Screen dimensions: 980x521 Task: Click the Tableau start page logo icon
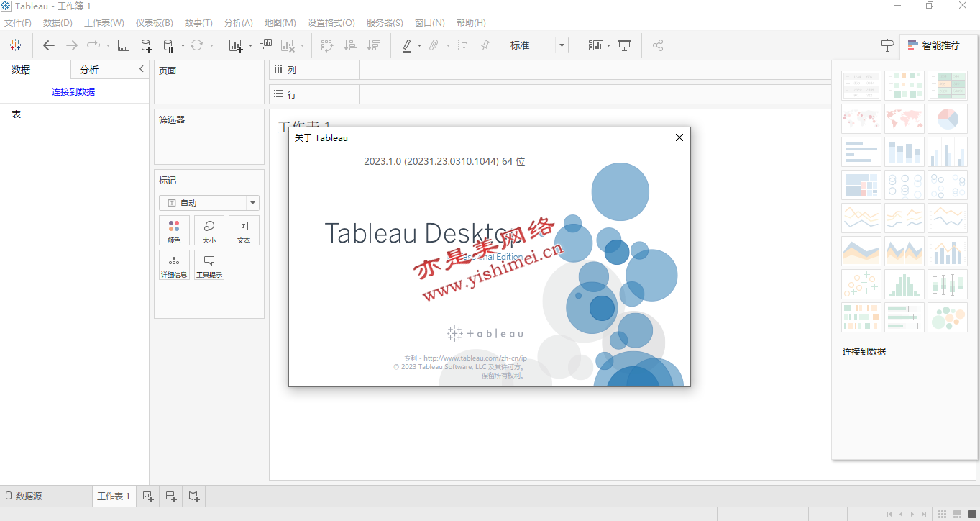[15, 45]
